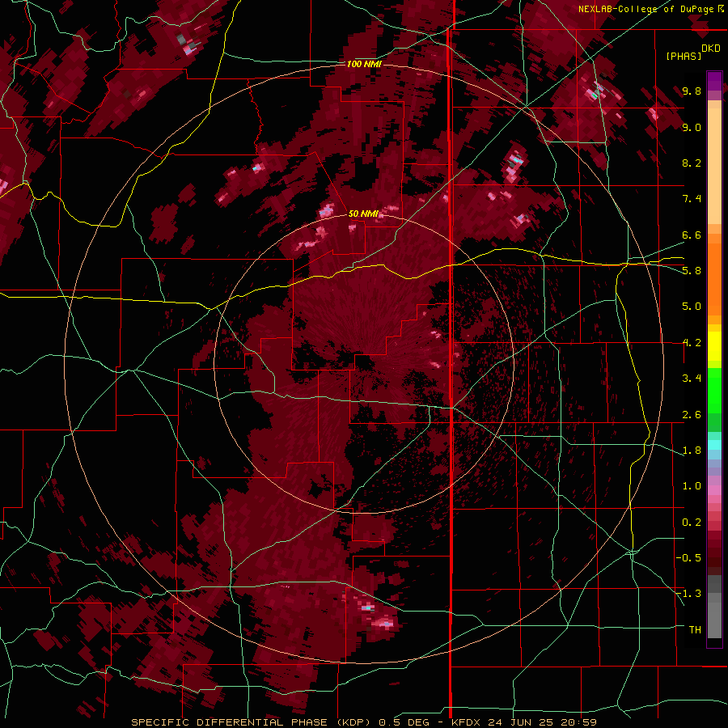Pick the light peach segment of color bar
This screenshot has height=728, width=728.
click(714, 166)
